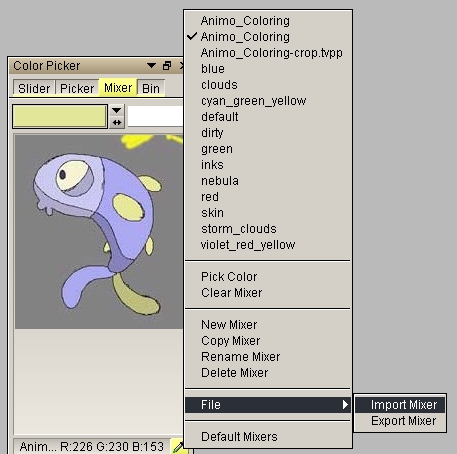Click Pick Color menu item
457x454 pixels.
point(268,277)
